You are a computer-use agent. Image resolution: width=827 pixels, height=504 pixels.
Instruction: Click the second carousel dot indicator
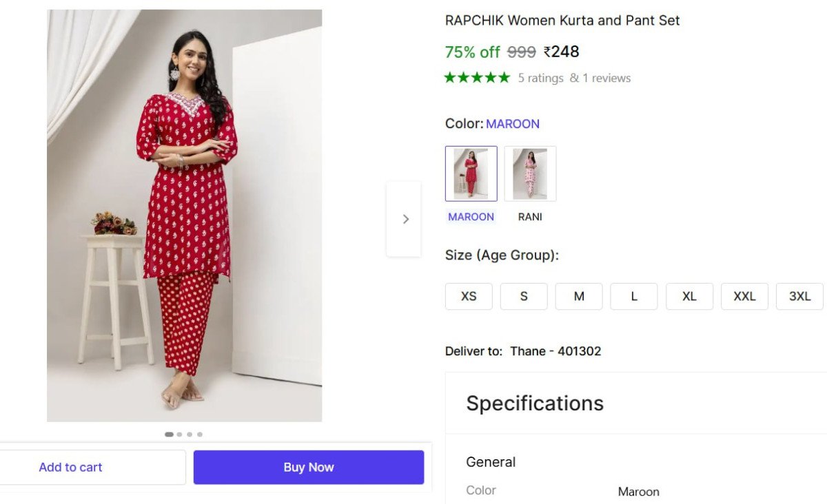[x=180, y=434]
